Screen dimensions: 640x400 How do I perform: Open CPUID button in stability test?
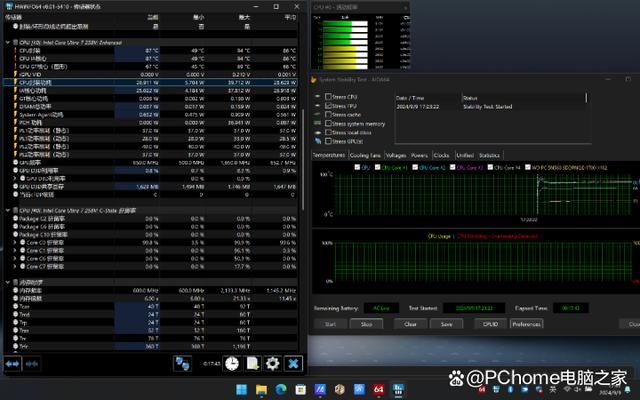pyautogui.click(x=490, y=324)
